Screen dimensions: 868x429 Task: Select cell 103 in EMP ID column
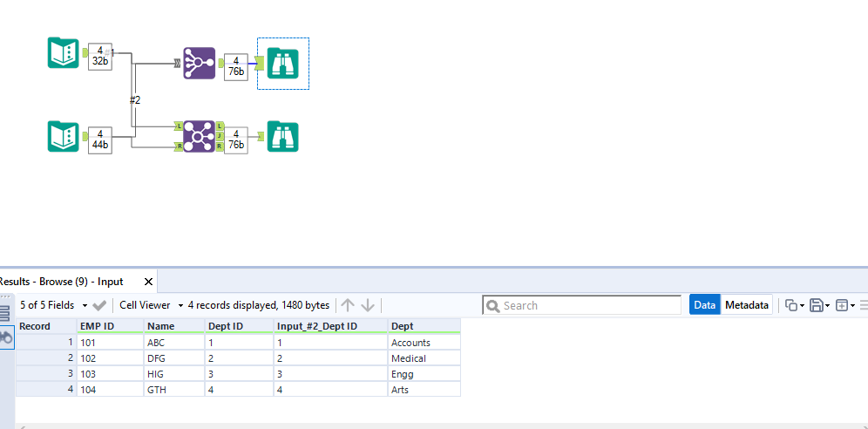tap(110, 374)
